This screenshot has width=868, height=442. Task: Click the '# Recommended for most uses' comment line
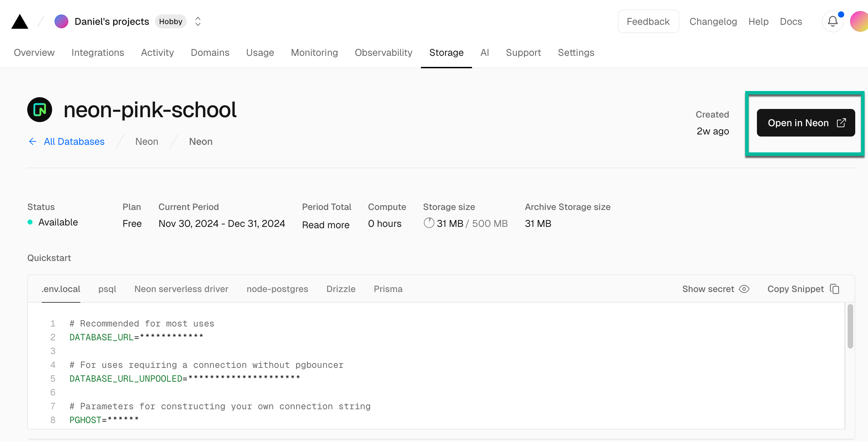point(142,323)
